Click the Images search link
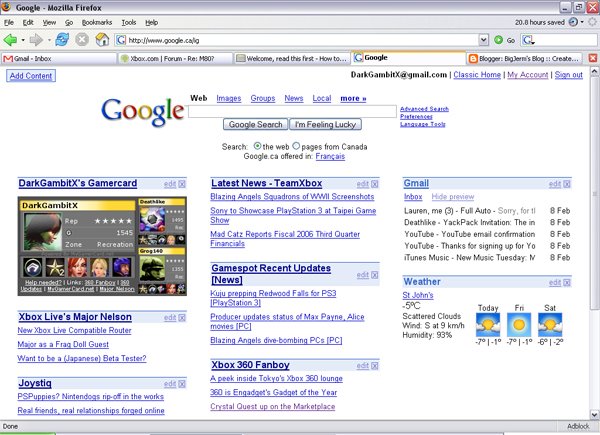The height and width of the screenshot is (435, 600). 229,98
